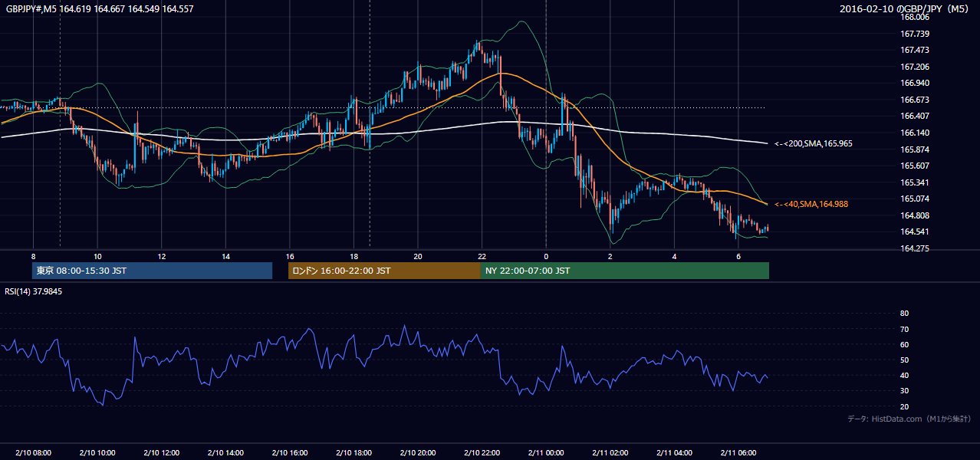Click the Tokyo session bar 08:00-15:30 JST
The width and height of the screenshot is (980, 460).
tap(152, 271)
